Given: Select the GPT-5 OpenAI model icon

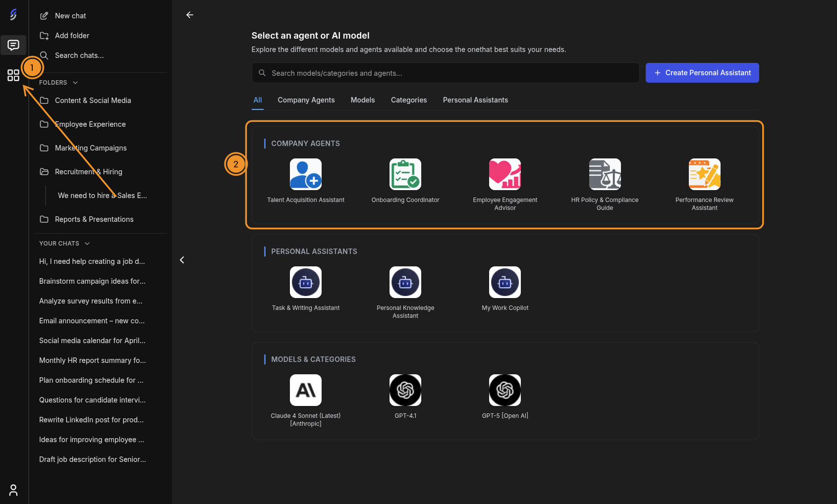Looking at the screenshot, I should pos(504,390).
